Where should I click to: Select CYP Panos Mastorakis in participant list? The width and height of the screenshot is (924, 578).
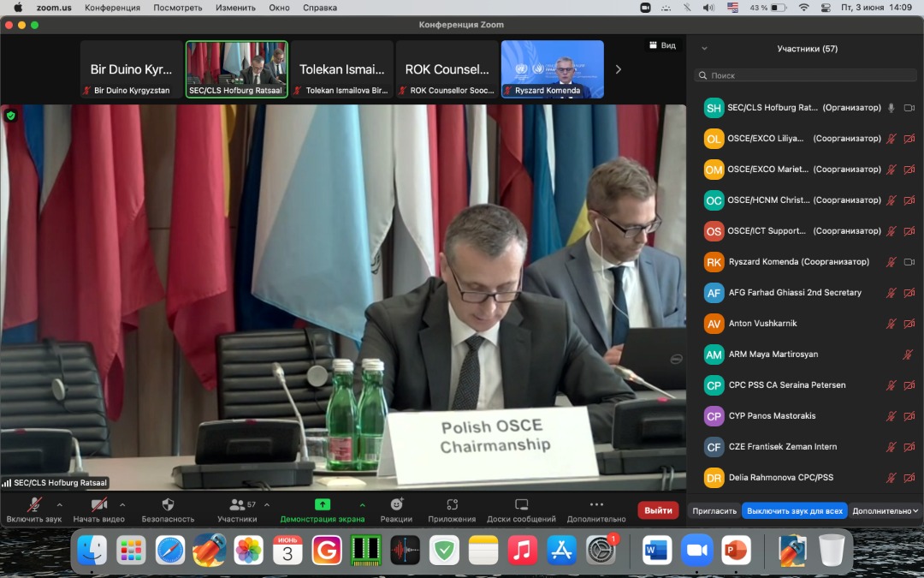806,416
